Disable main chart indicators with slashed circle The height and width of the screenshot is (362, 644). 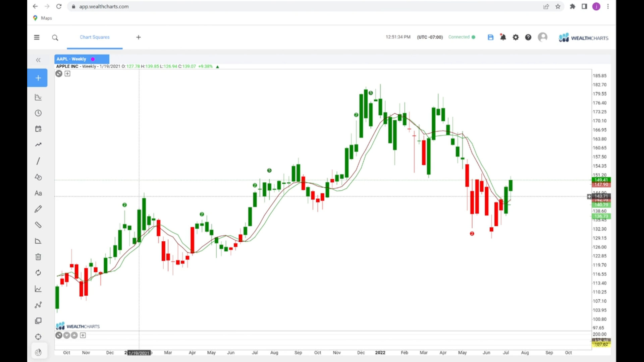59,73
